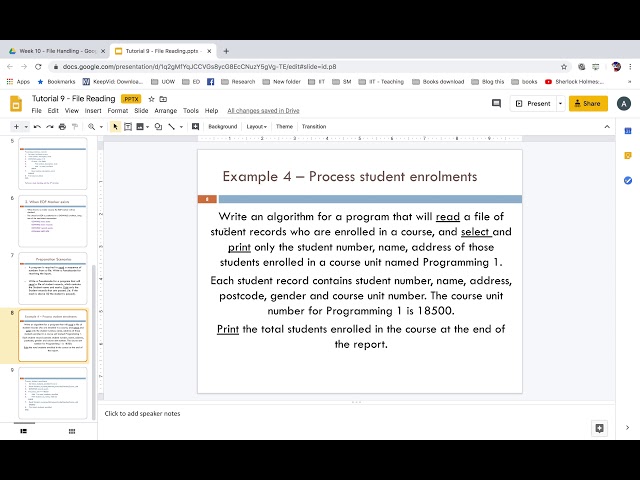Click the Transition button
The height and width of the screenshot is (480, 640).
314,127
